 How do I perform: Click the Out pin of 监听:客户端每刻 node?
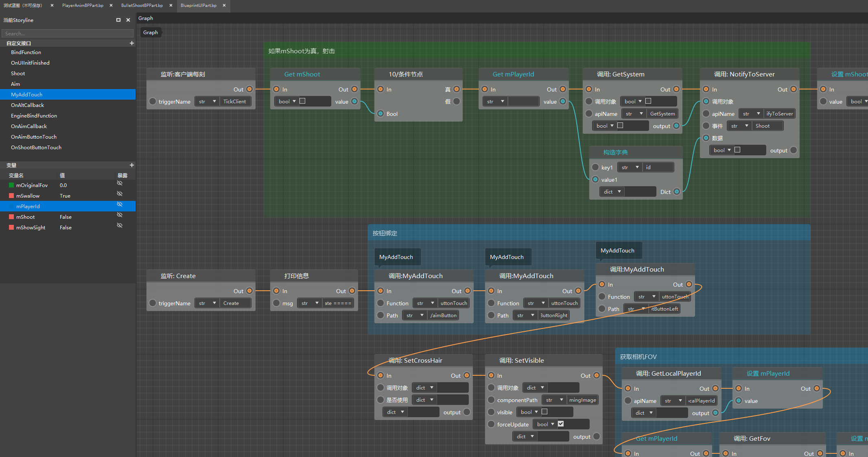(249, 89)
